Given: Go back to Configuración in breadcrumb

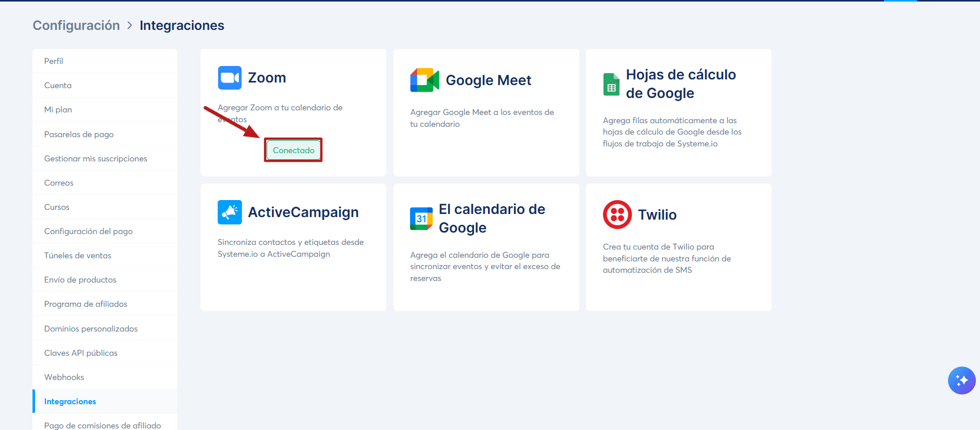Looking at the screenshot, I should pos(76,25).
